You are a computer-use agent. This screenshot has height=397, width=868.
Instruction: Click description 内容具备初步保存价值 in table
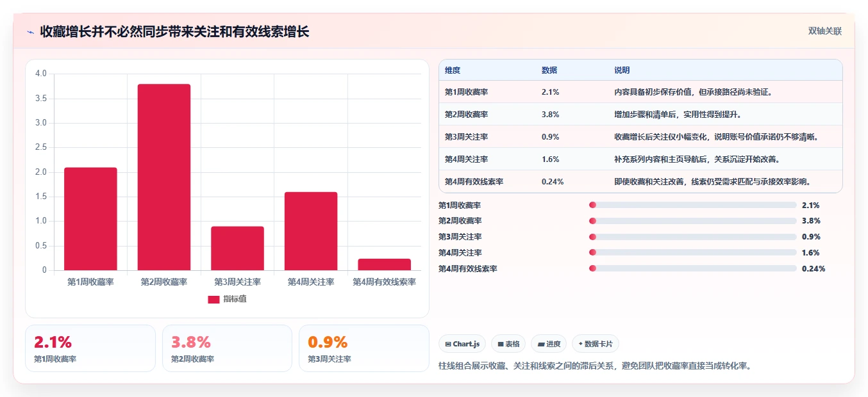coord(693,92)
